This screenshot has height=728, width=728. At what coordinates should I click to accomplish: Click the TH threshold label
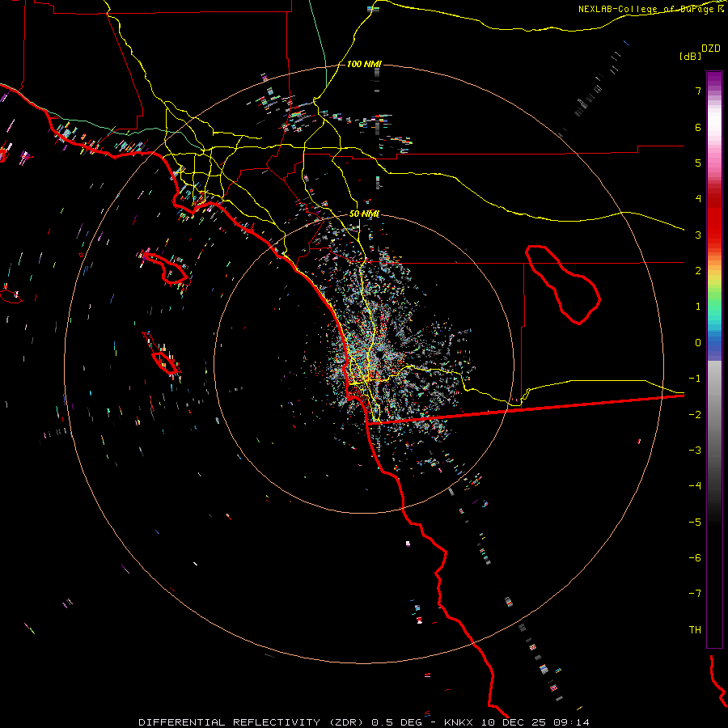tap(695, 630)
